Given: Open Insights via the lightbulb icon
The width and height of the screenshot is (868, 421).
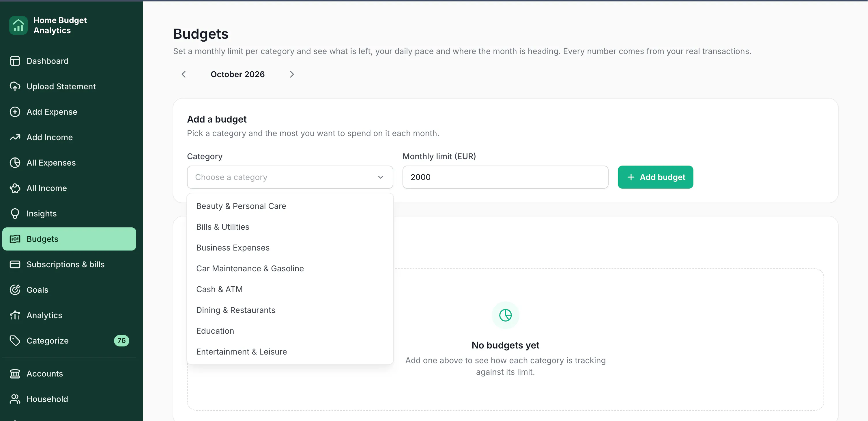Looking at the screenshot, I should pos(15,214).
